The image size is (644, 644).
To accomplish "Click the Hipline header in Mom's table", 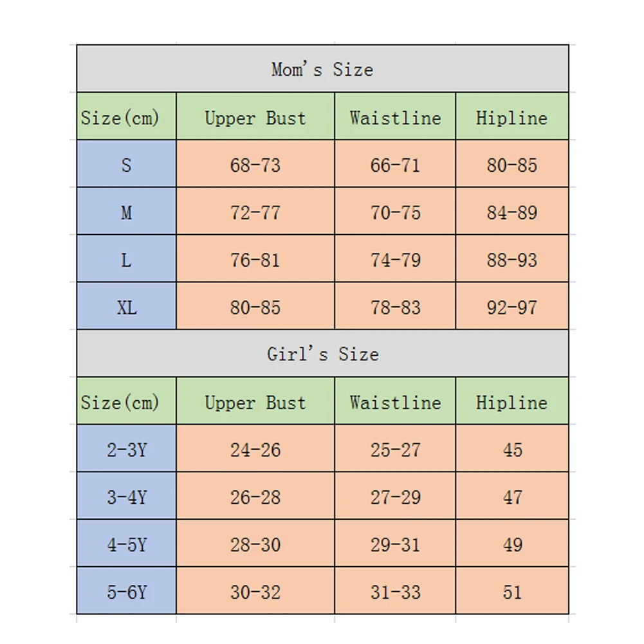I will click(512, 116).
